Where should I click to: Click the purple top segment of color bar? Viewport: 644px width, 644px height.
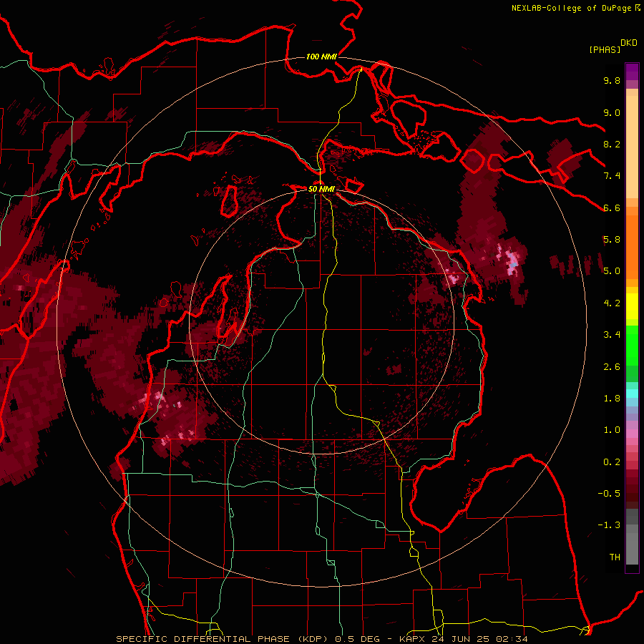tap(632, 72)
